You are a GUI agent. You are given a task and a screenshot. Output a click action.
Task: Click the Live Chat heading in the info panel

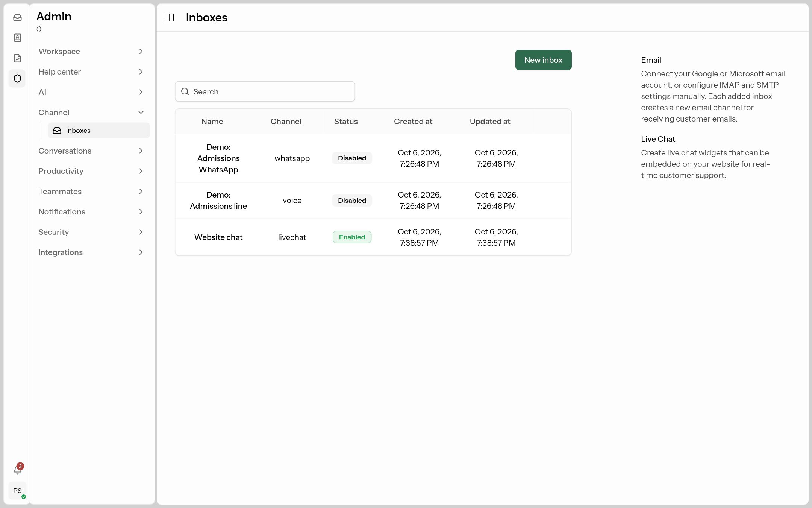[x=658, y=139]
